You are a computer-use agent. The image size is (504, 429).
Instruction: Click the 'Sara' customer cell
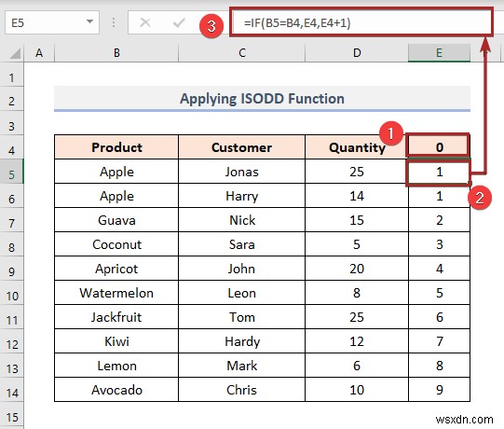click(x=241, y=244)
